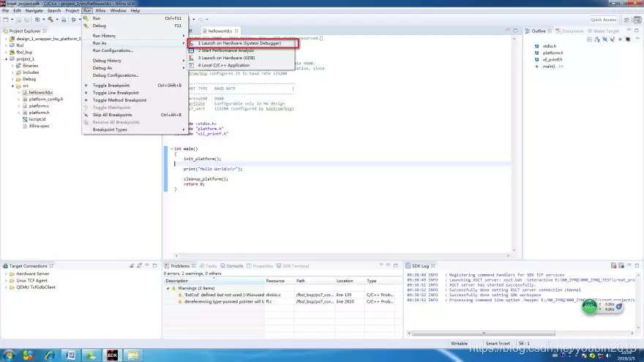
Task: Click Open Perspective icon
Action: click(x=626, y=19)
